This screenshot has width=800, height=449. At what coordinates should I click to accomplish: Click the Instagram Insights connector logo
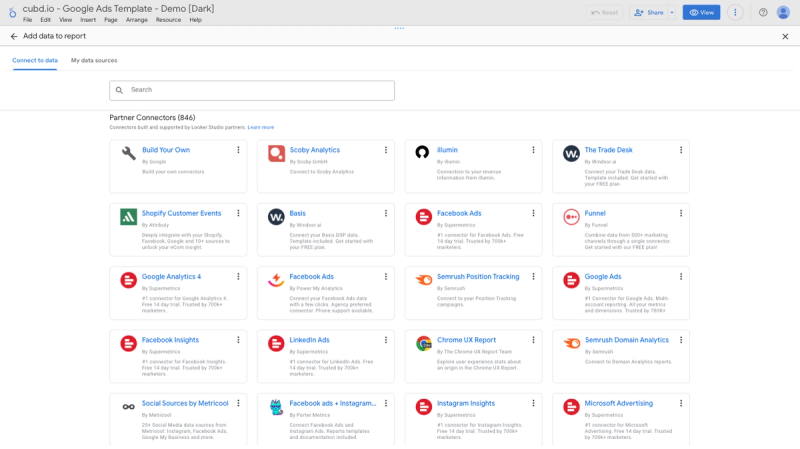[423, 407]
